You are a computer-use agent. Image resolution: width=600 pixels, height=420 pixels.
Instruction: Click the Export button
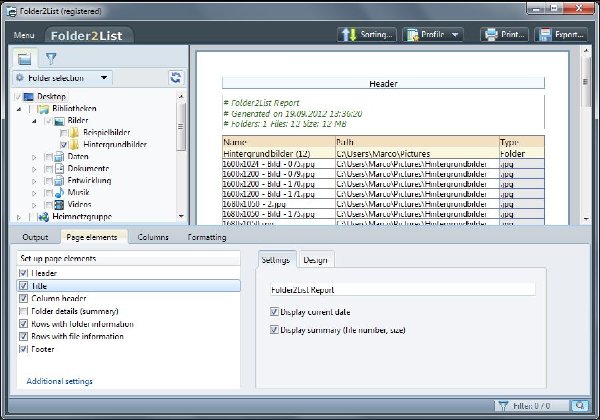click(x=561, y=34)
